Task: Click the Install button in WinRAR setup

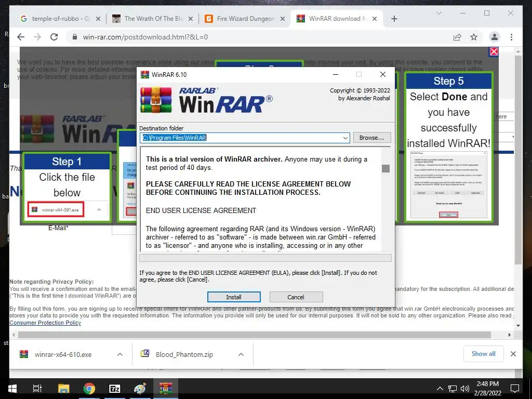Action: coord(234,297)
